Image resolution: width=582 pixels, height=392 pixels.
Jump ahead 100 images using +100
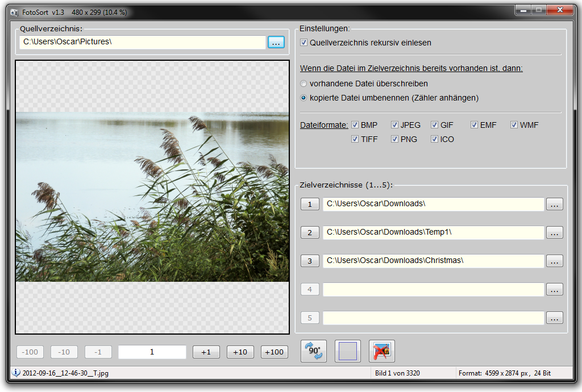point(274,352)
